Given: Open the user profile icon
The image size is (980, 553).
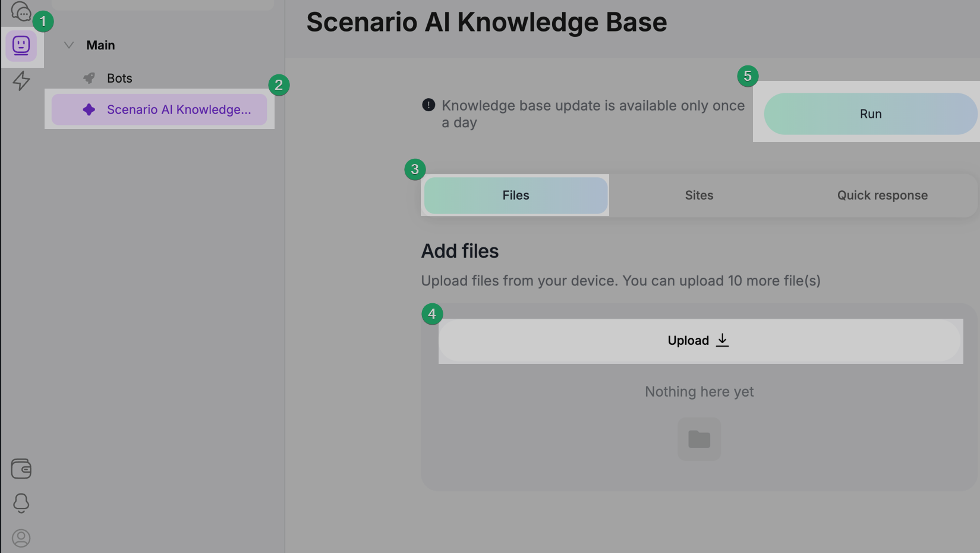Looking at the screenshot, I should click(x=21, y=538).
